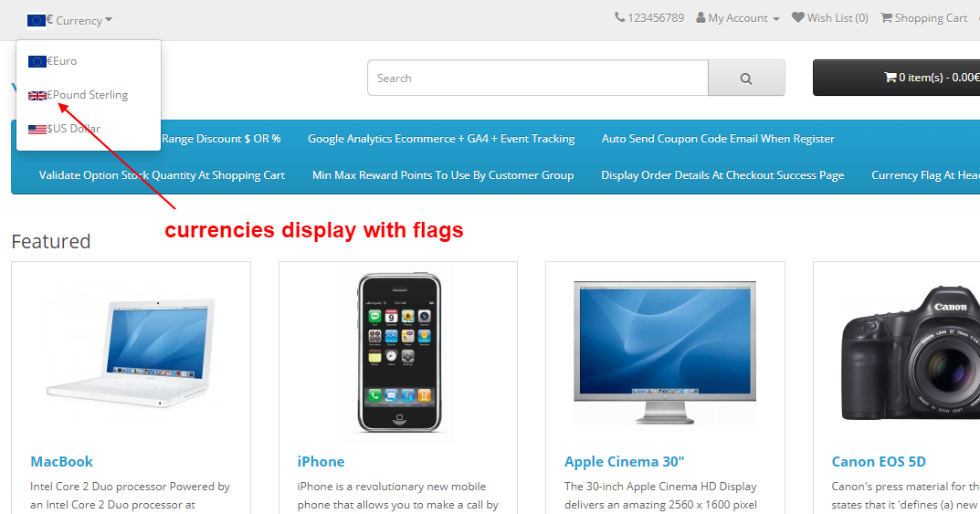Viewport: 980px width, 514px height.
Task: Click cart icon inside black cart button
Action: point(890,78)
